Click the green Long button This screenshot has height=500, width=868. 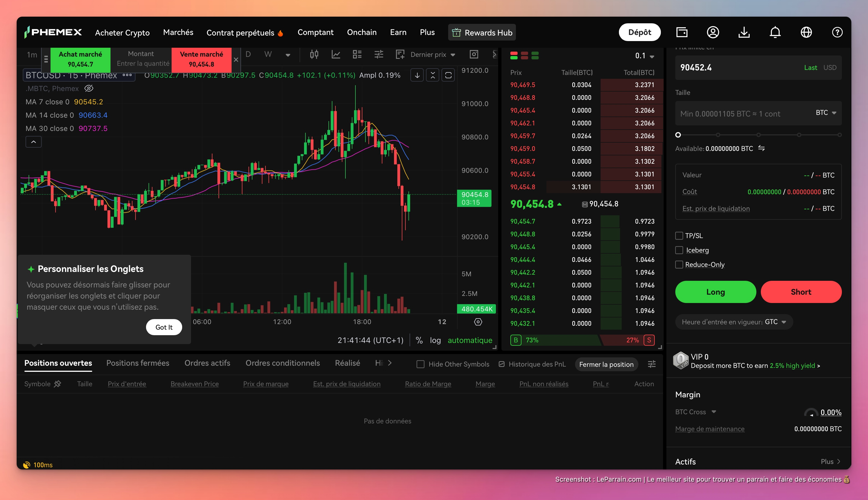(x=716, y=292)
